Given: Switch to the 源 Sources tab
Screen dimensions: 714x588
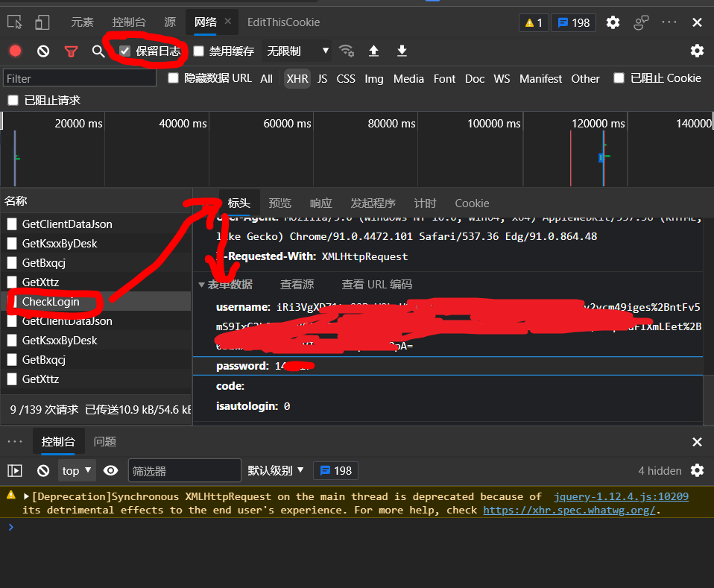Looking at the screenshot, I should pos(170,22).
